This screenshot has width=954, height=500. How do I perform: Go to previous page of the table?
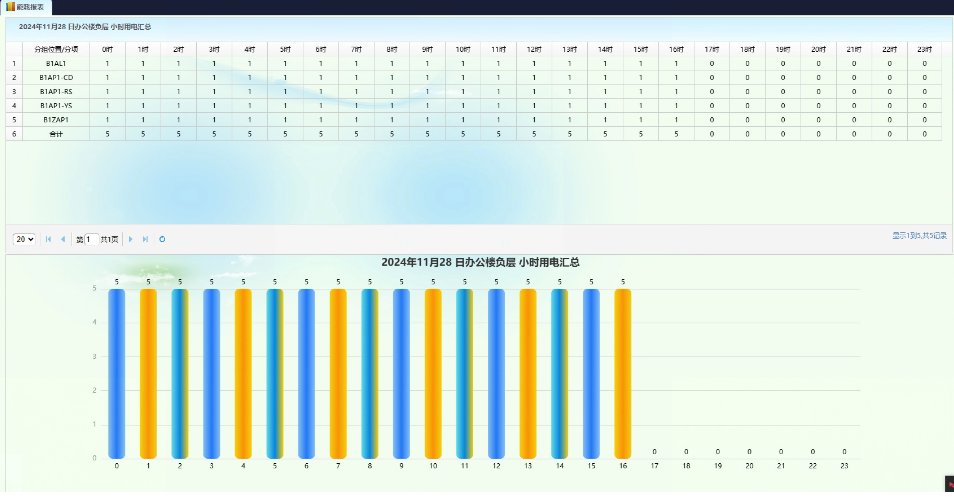pyautogui.click(x=63, y=239)
